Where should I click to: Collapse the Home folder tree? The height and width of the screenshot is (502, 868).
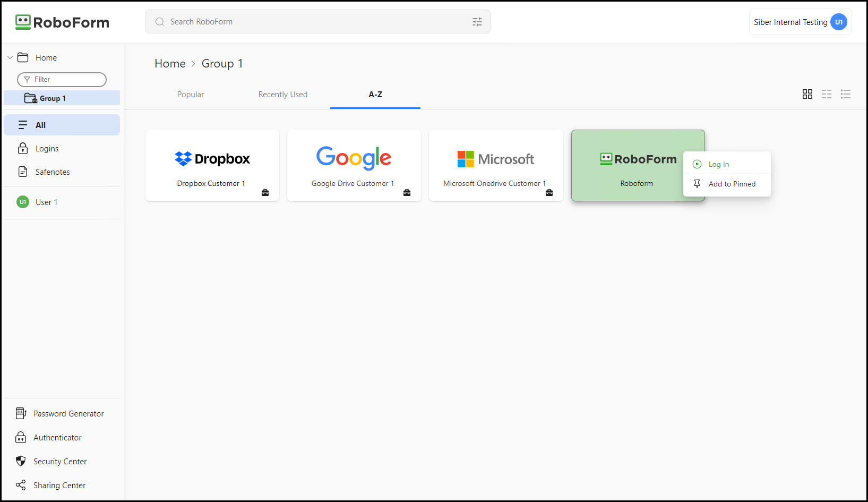click(x=10, y=57)
